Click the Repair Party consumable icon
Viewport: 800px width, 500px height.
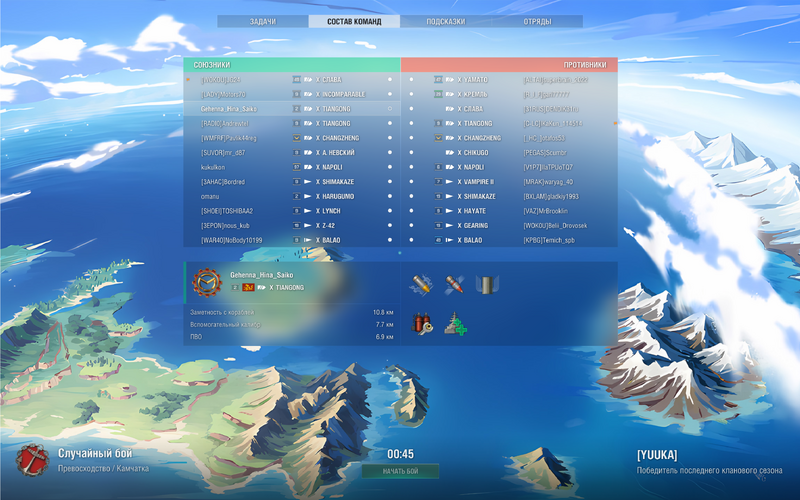(x=455, y=324)
